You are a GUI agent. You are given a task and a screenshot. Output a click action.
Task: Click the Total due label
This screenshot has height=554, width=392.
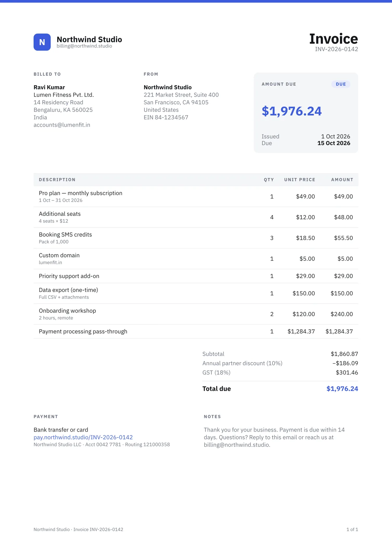click(217, 389)
